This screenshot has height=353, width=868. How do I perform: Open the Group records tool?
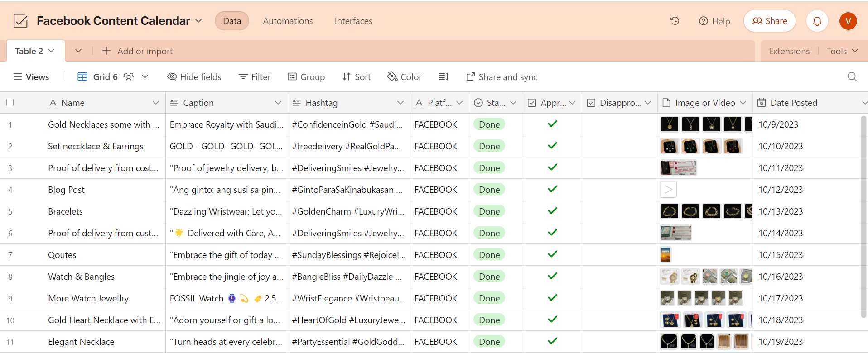click(x=306, y=77)
